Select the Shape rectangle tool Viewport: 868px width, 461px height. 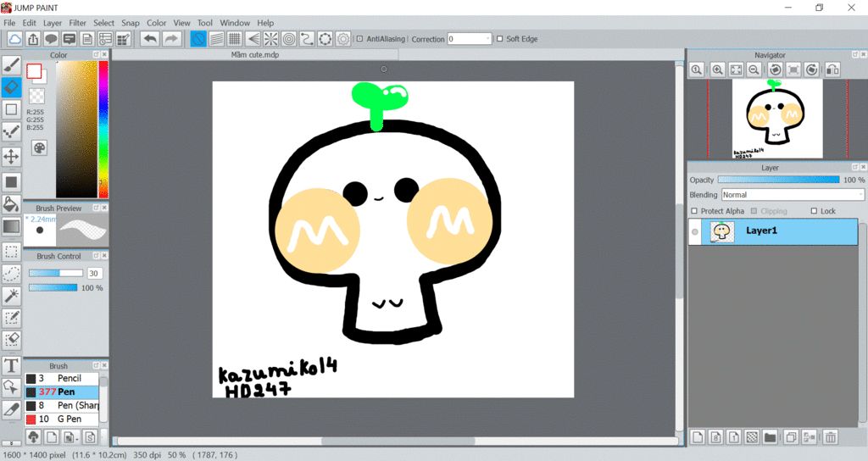11,109
